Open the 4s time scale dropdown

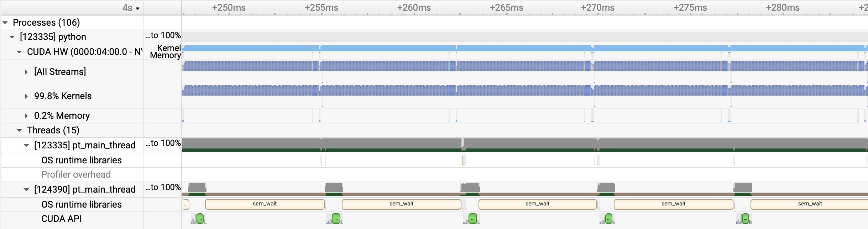(131, 8)
